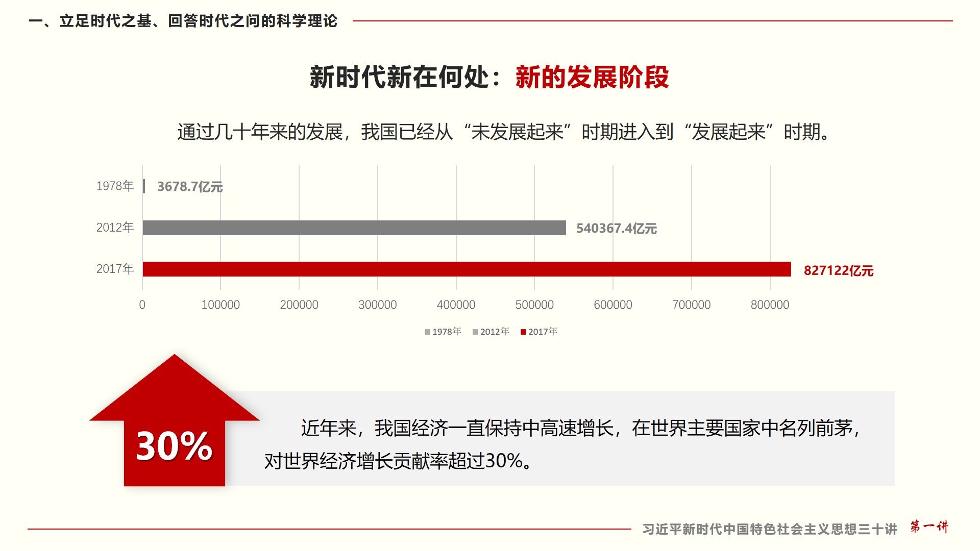Click the 400000 axis value label
Image resolution: width=980 pixels, height=551 pixels.
pos(456,305)
